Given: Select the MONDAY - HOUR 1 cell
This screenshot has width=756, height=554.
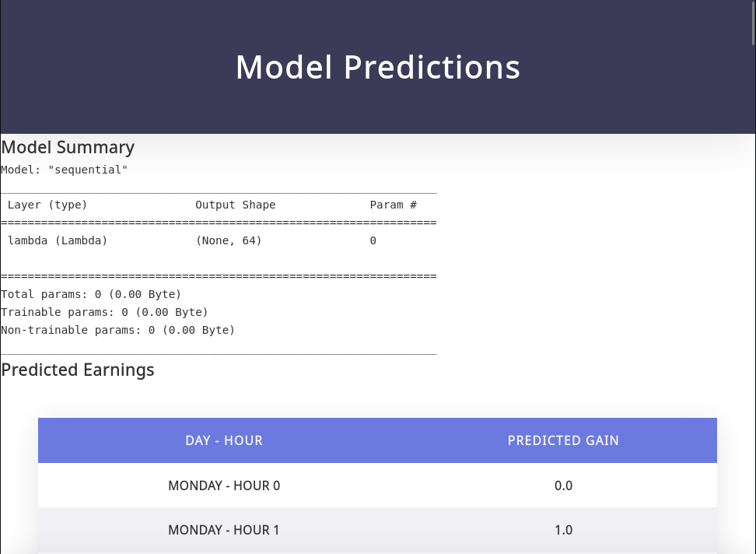Looking at the screenshot, I should click(224, 530).
